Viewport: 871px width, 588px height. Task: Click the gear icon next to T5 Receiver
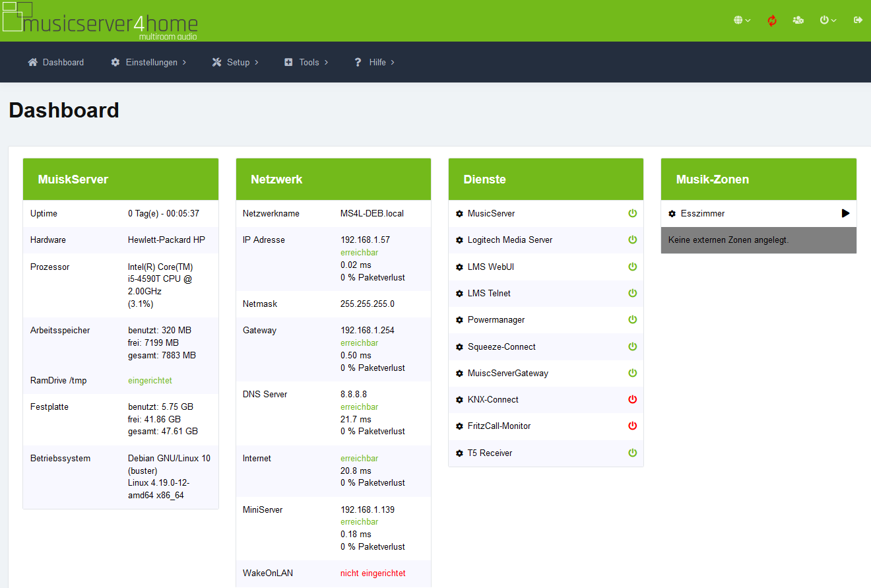coord(459,453)
